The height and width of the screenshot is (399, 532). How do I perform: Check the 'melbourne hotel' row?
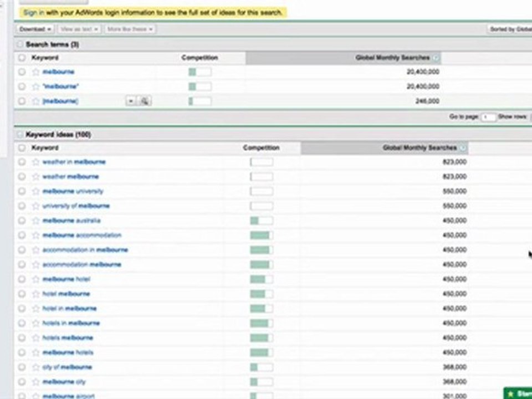click(x=22, y=279)
